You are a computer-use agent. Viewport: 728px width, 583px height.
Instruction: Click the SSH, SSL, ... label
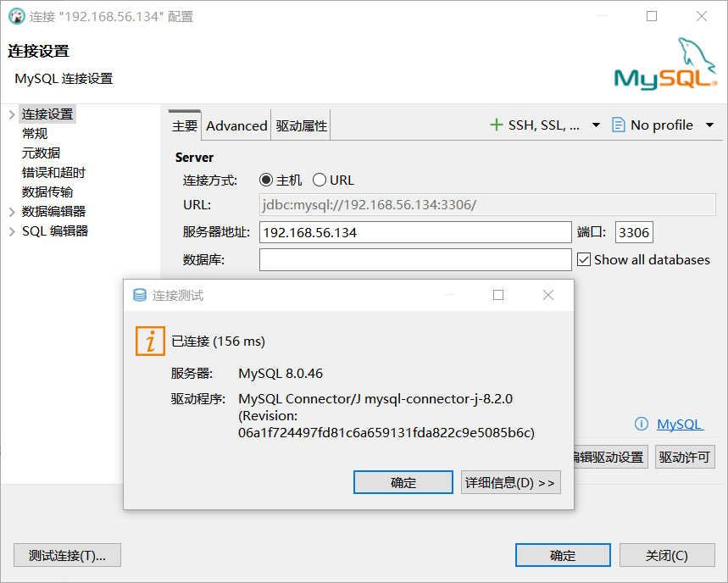(x=544, y=125)
